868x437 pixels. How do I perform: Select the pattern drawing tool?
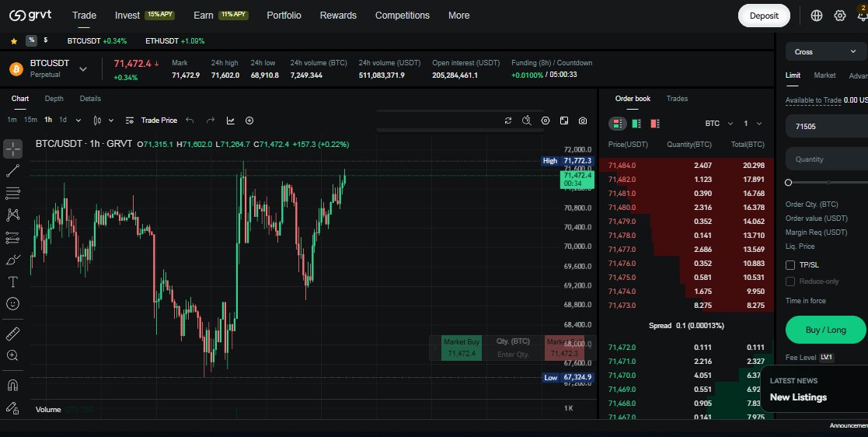pyautogui.click(x=12, y=215)
